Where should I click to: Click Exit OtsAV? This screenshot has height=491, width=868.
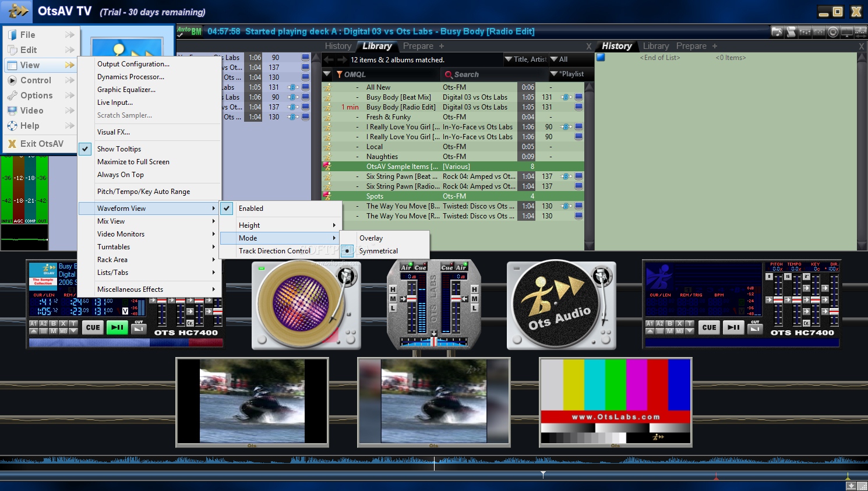(x=40, y=144)
